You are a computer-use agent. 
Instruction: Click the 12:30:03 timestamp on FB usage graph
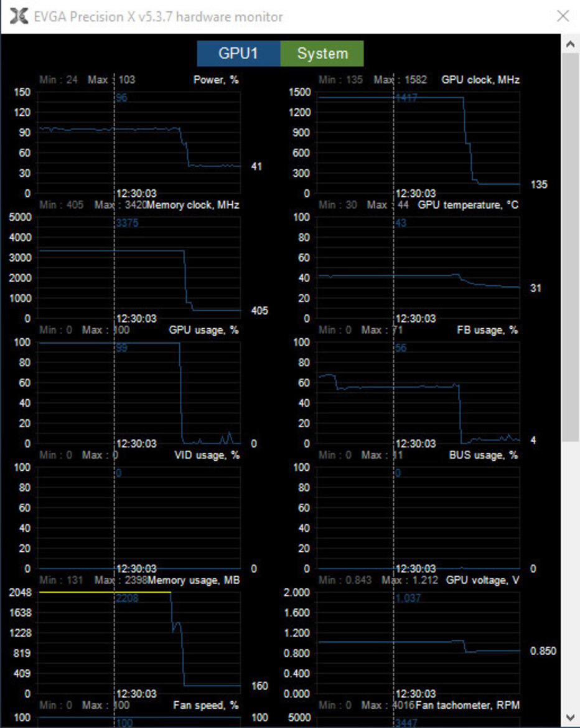(x=416, y=443)
